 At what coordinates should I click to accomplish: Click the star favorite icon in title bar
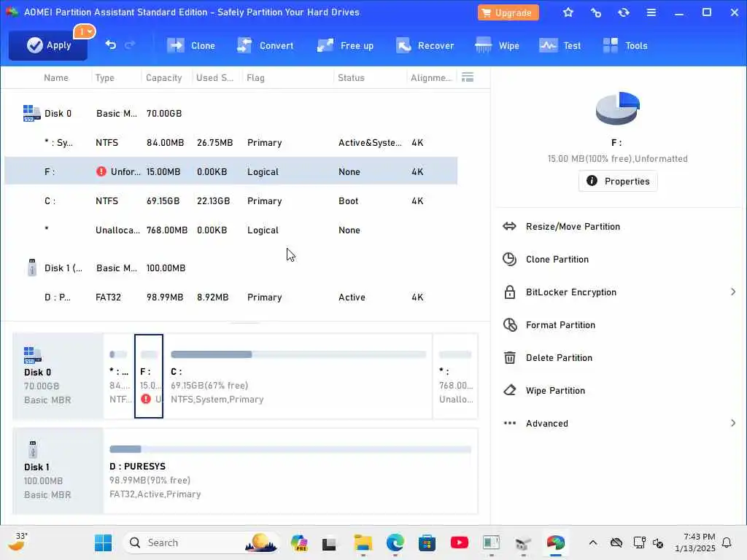pos(568,12)
